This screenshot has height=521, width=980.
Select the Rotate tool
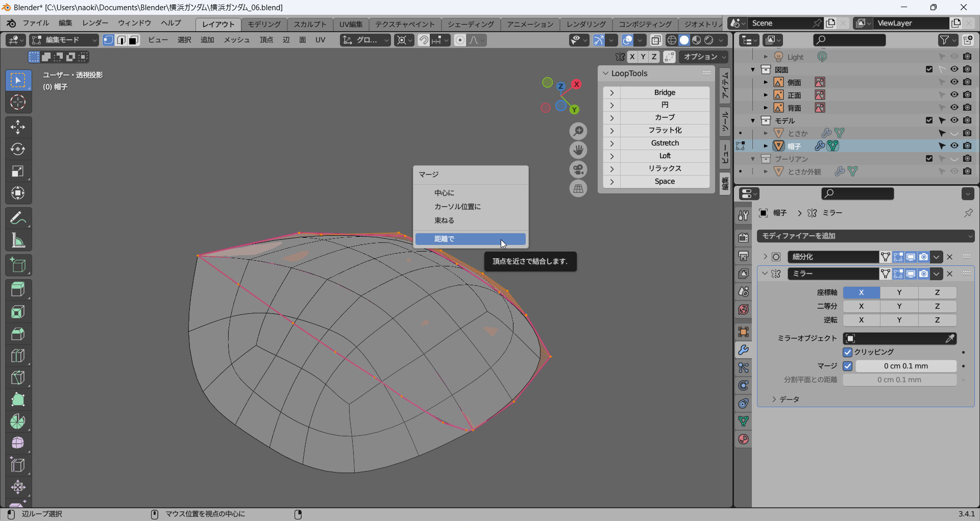click(18, 149)
